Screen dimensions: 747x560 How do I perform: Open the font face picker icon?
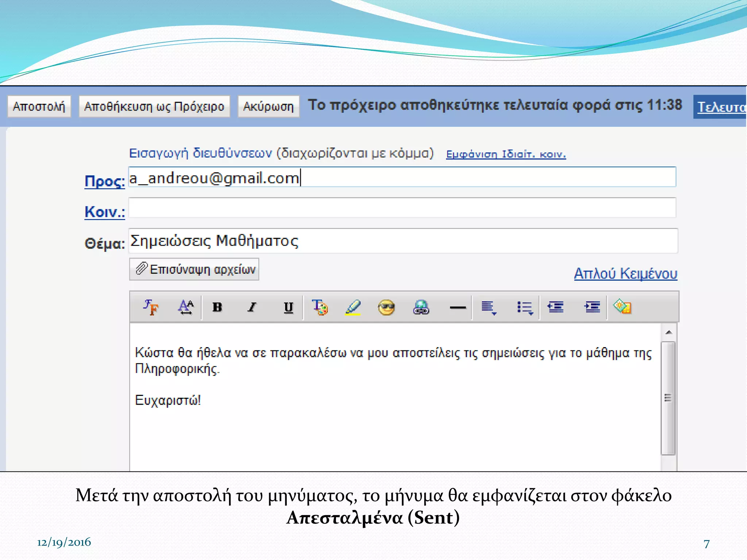pos(151,307)
